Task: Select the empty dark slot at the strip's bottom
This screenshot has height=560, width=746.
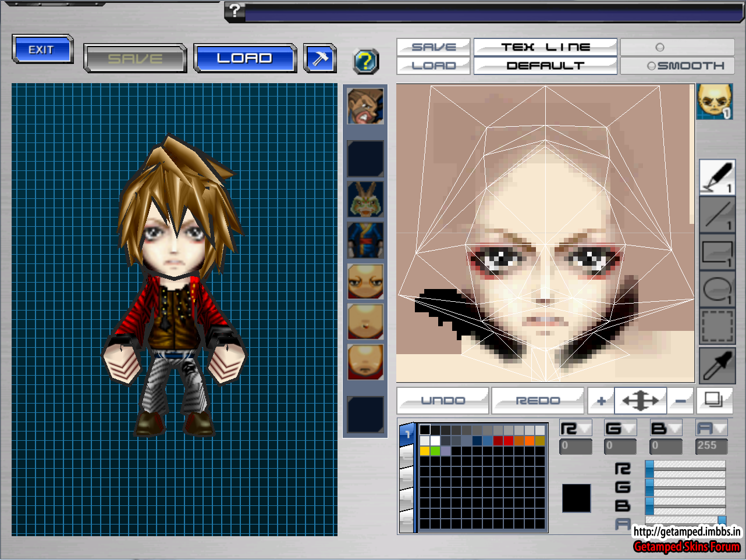Action: tap(365, 415)
